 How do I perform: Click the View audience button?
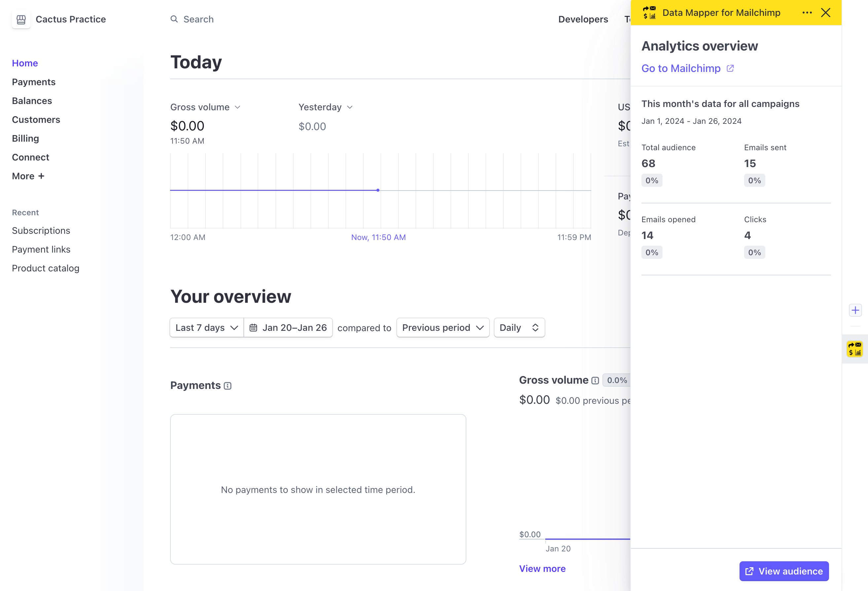783,571
